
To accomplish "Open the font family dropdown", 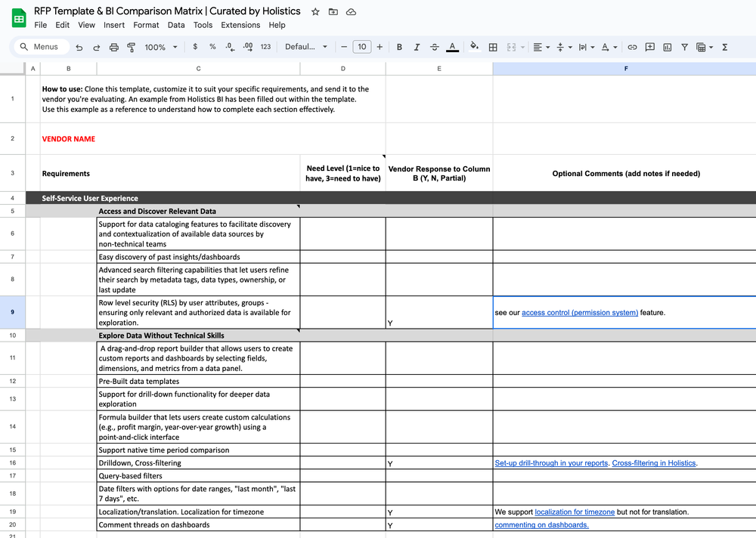I will pos(305,46).
